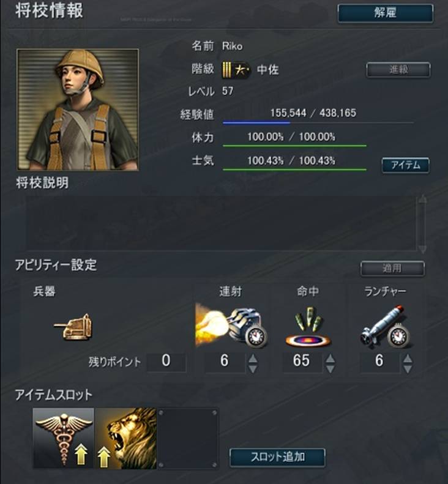
Task: Click the 連射 rapid-fire ability icon
Action: pyautogui.click(x=231, y=326)
